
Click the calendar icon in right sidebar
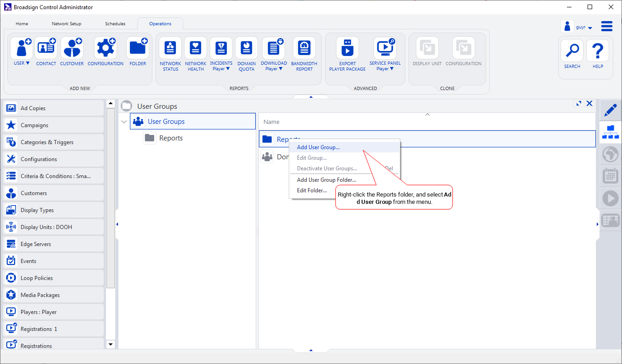(x=610, y=176)
